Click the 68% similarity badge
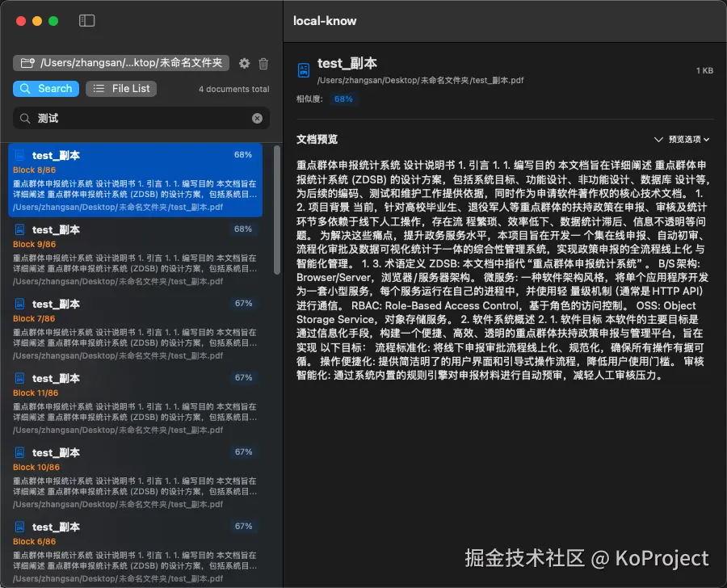The width and height of the screenshot is (727, 588). 344,99
